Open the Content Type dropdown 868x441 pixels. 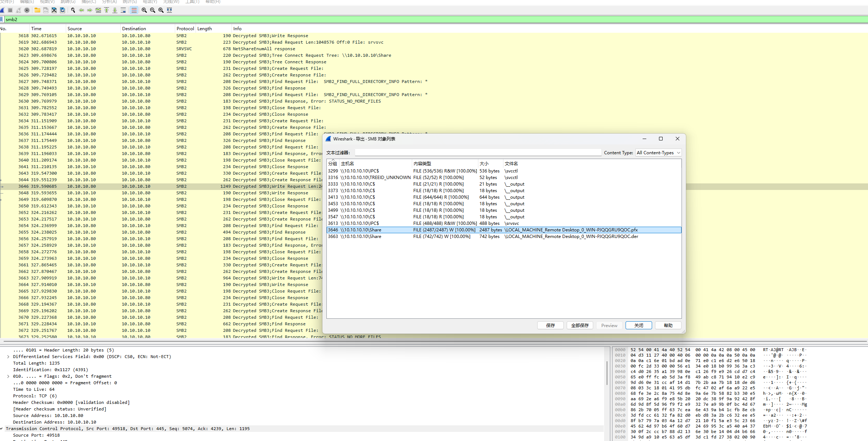[658, 153]
